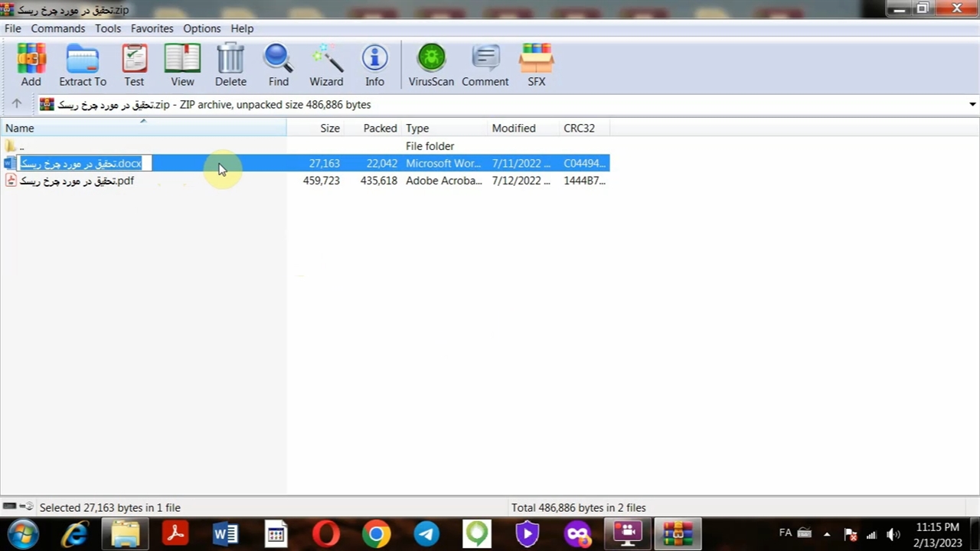
Task: Sort files by Name column header
Action: point(20,129)
